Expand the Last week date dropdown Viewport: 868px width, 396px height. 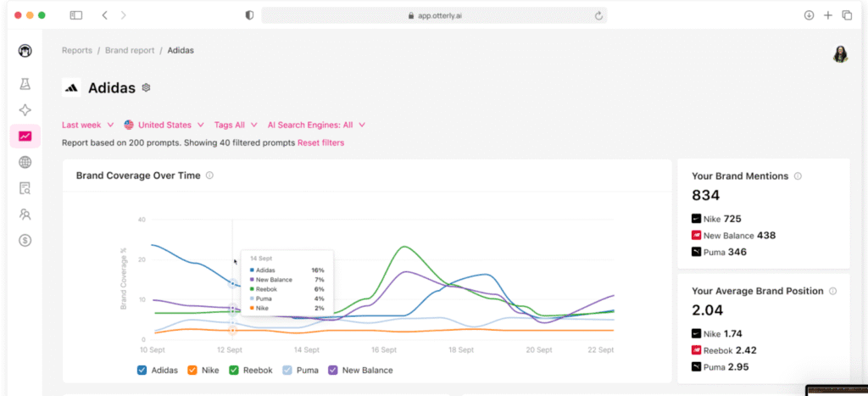[x=87, y=125]
